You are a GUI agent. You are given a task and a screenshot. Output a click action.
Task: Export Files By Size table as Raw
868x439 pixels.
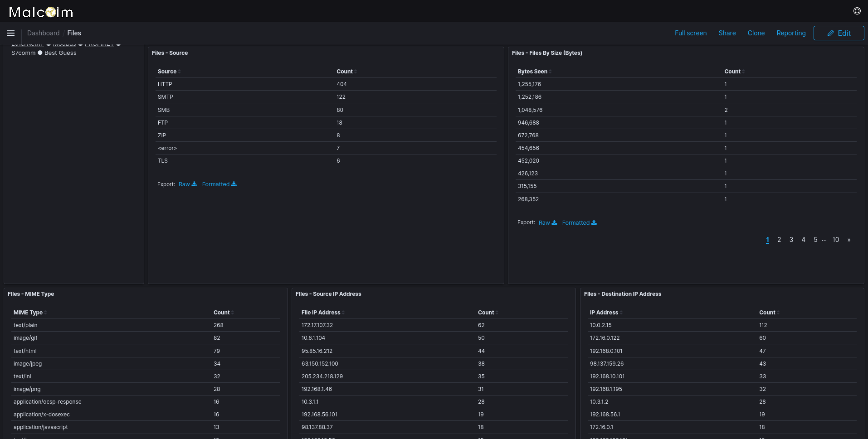[x=548, y=223]
